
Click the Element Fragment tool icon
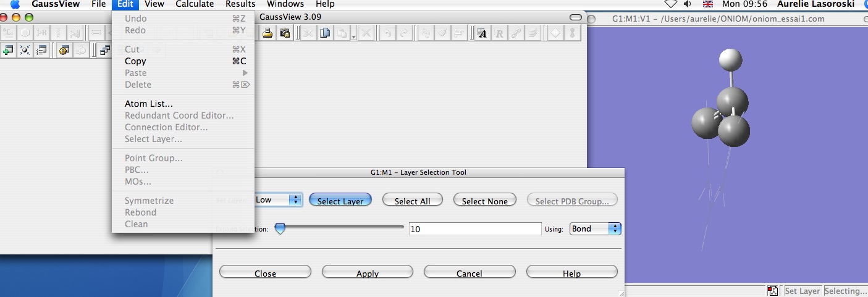(x=9, y=33)
